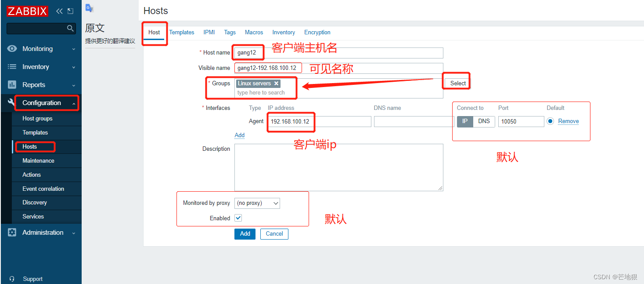644x284 pixels.
Task: Open the Encryption tab
Action: tap(317, 32)
